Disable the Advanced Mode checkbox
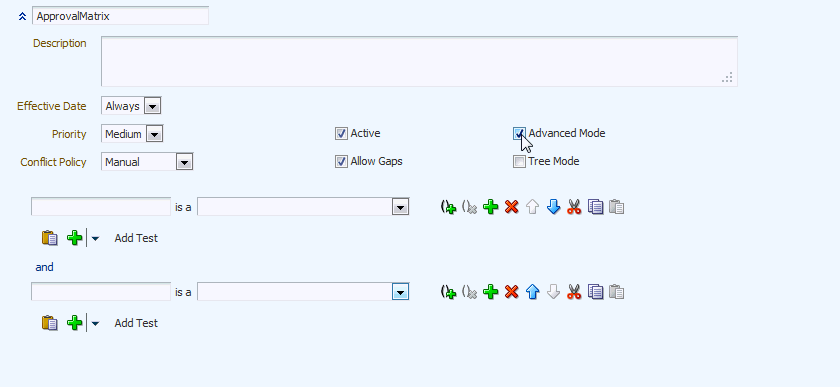 point(519,133)
